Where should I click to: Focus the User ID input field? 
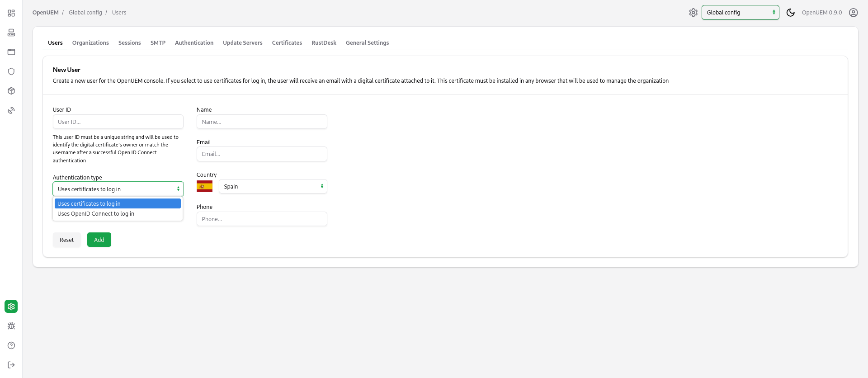(x=118, y=122)
